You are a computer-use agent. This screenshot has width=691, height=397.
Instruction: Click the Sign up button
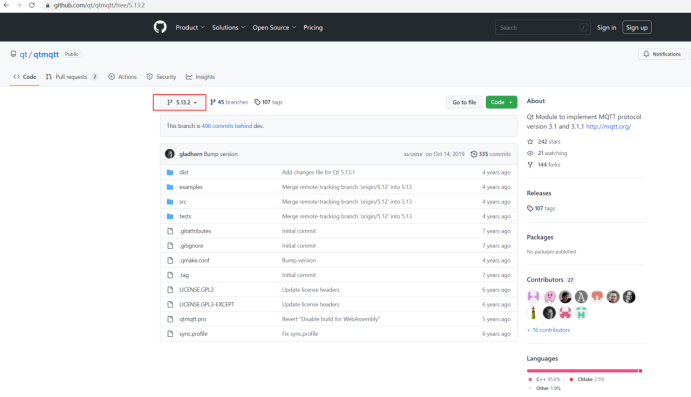point(637,27)
